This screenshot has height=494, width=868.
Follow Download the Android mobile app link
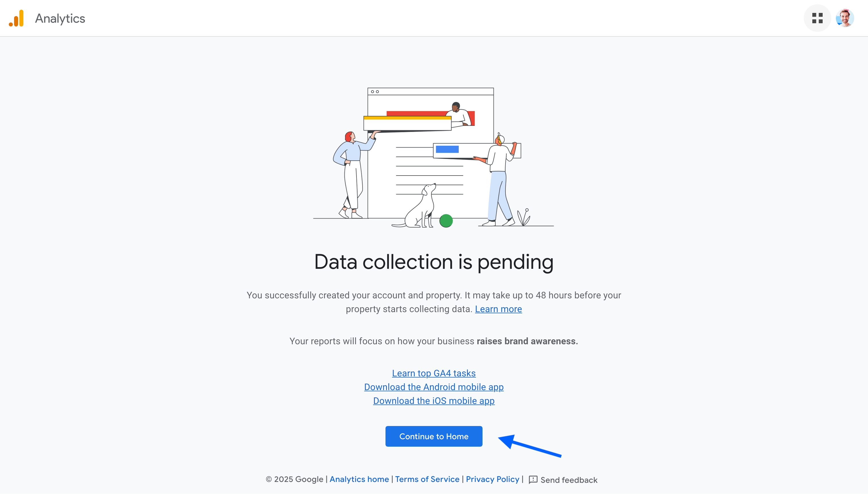[x=433, y=387]
